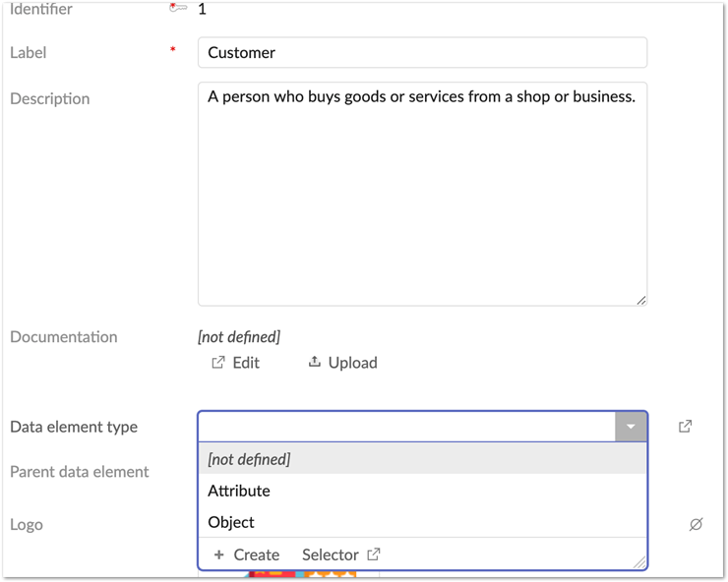Image resolution: width=728 pixels, height=582 pixels.
Task: Click the Parent data element label
Action: click(x=80, y=472)
